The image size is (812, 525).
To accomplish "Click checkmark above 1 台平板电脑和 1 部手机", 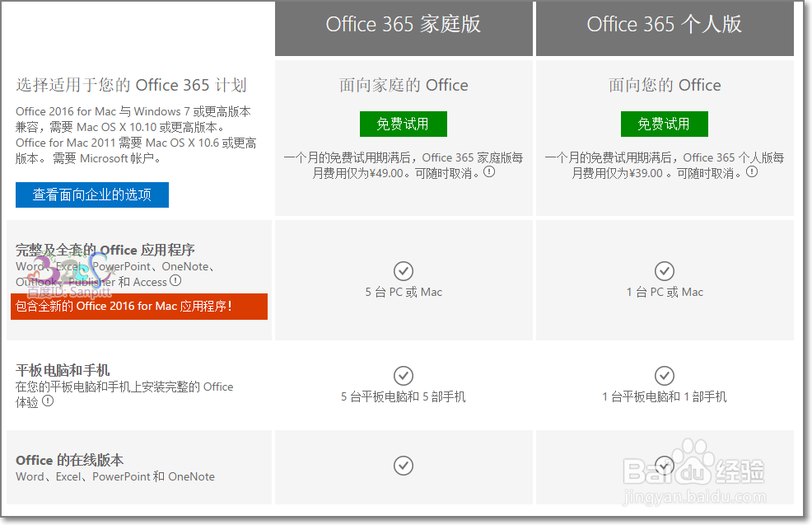I will pyautogui.click(x=665, y=376).
